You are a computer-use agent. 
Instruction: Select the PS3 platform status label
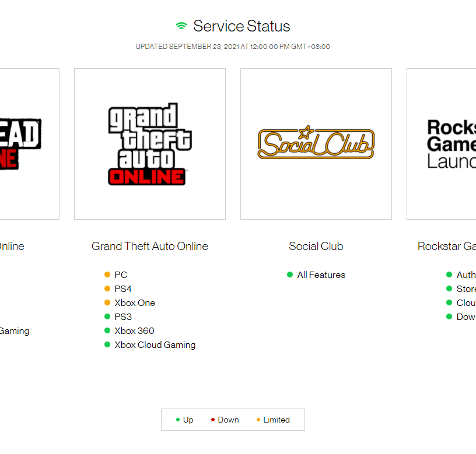tap(123, 316)
